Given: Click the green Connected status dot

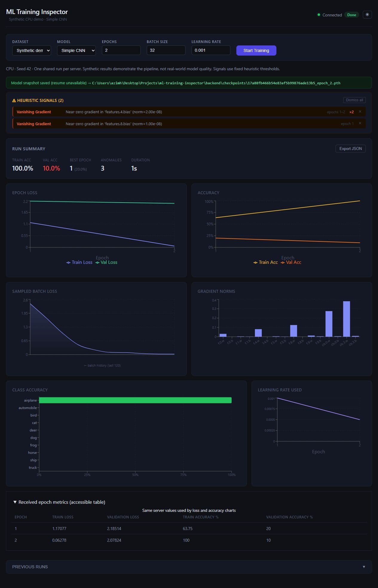Looking at the screenshot, I should coord(319,15).
